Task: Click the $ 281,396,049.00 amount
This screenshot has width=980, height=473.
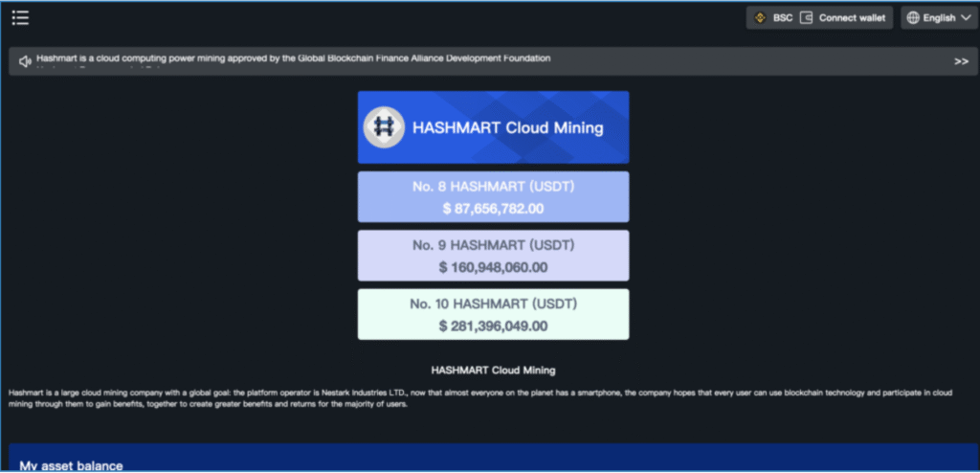Action: pos(493,326)
